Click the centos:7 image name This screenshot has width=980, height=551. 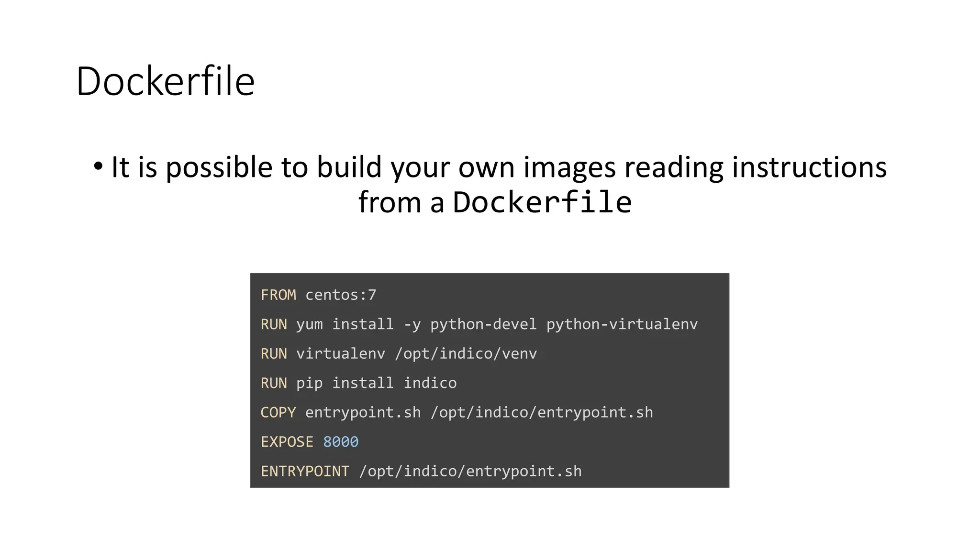(x=341, y=295)
